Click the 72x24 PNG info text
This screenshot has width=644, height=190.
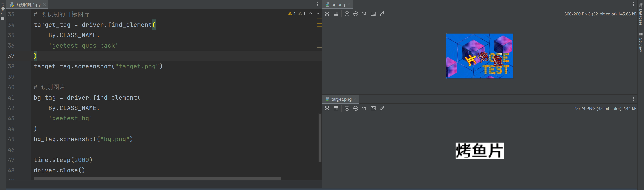(x=605, y=108)
